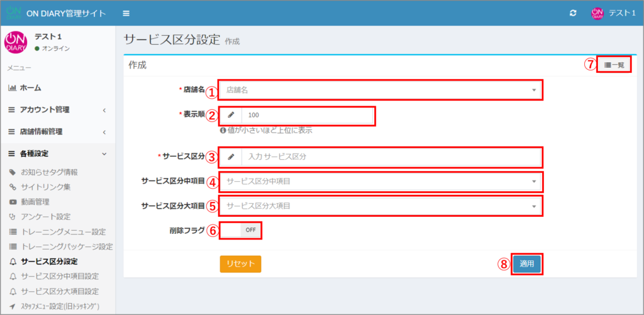This screenshot has height=315, width=644.
Task: Open the サービス区分中項目 dropdown
Action: 380,182
